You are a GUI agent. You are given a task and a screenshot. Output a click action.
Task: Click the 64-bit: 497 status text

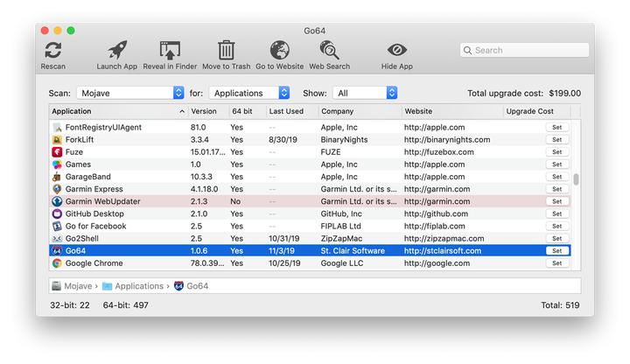[126, 305]
